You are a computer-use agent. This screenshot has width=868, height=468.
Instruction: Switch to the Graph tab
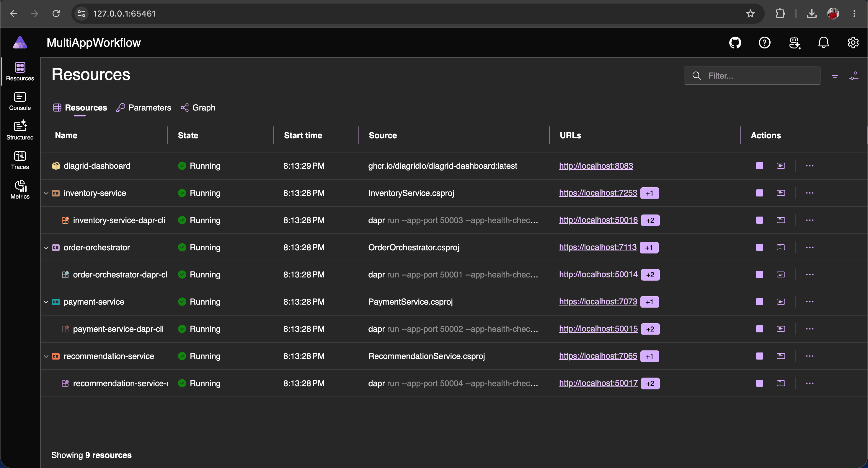[198, 108]
